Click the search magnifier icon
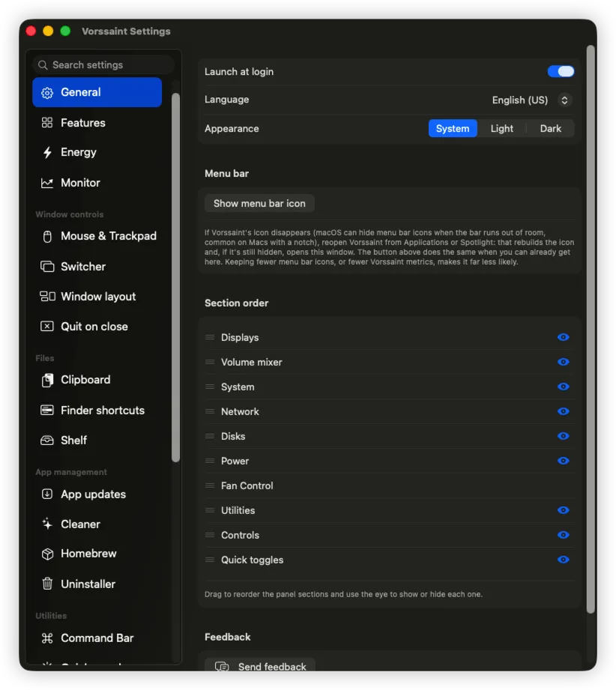The height and width of the screenshot is (690, 616). point(43,65)
